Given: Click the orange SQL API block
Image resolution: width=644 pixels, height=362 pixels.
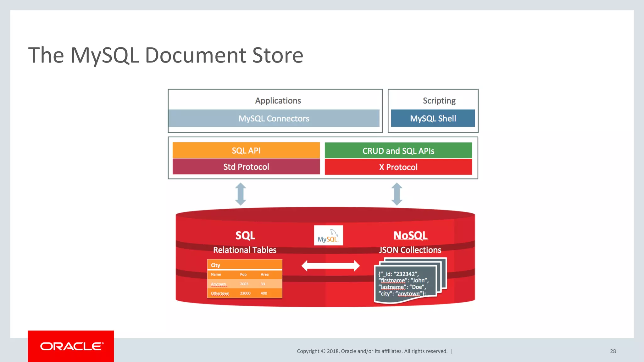Looking at the screenshot, I should tap(246, 151).
